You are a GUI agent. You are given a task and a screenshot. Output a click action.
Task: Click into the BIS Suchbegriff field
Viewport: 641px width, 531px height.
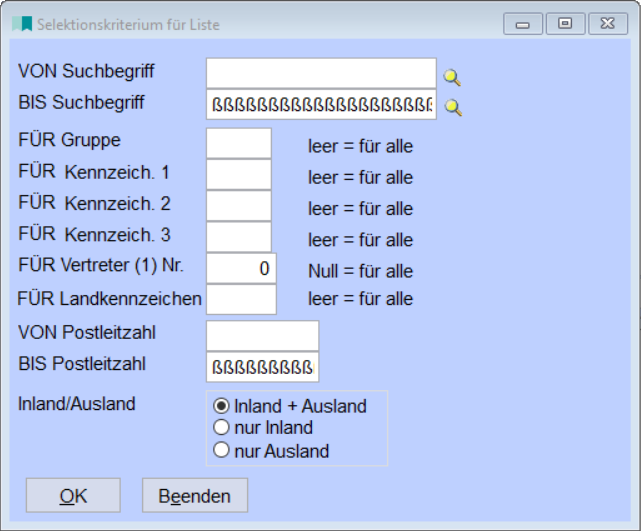click(321, 104)
